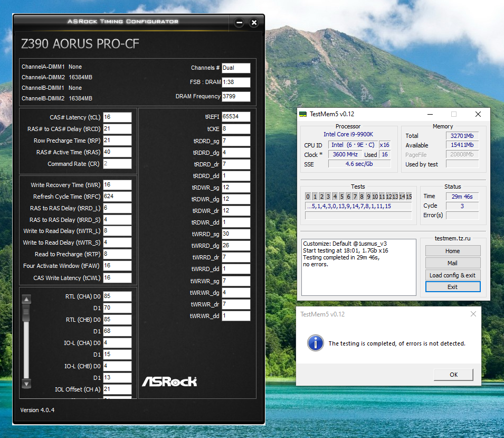Minimize the TestMem5 main window
The image size is (504, 438).
[x=430, y=114]
